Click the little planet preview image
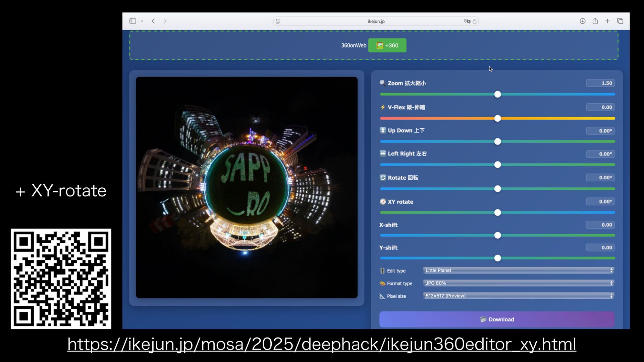Viewport: 644px width, 362px height. pyautogui.click(x=247, y=187)
